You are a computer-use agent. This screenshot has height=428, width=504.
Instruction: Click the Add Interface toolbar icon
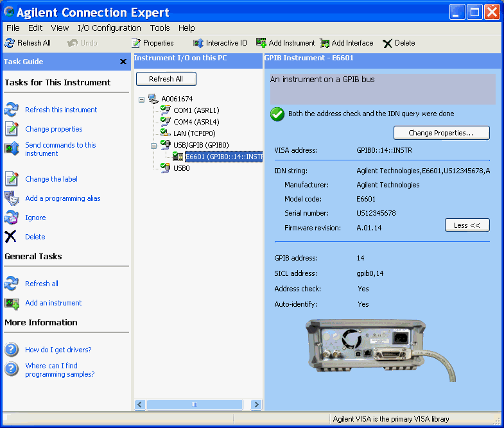[325, 43]
